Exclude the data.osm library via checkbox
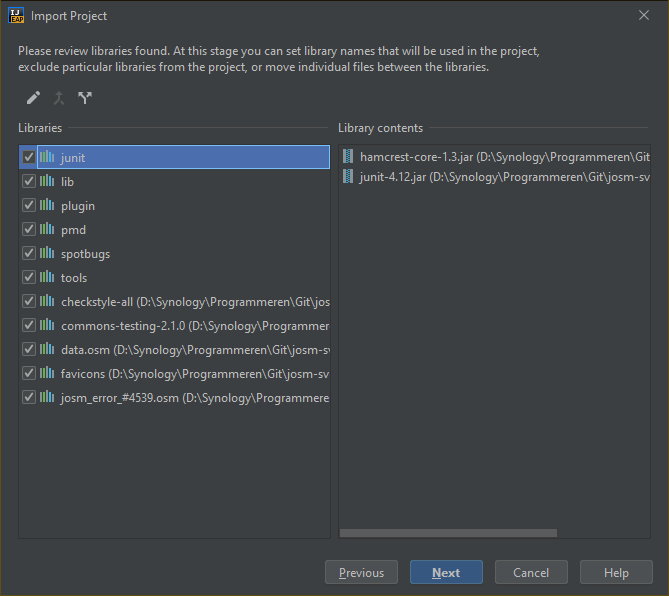This screenshot has height=596, width=669. pos(28,349)
